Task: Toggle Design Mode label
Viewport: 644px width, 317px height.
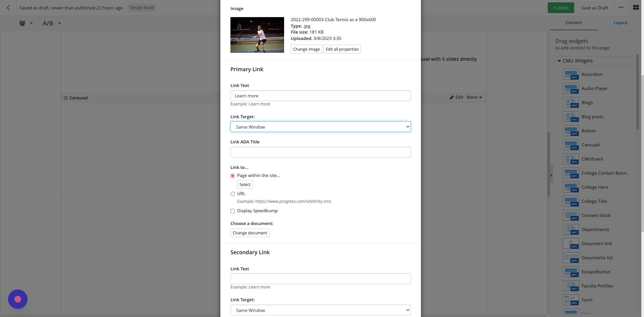Action: coord(142,8)
